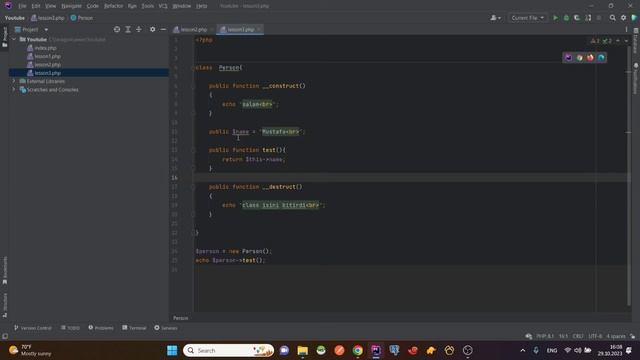Image resolution: width=640 pixels, height=360 pixels.
Task: Click UTF-8 encoding in status bar
Action: (x=595, y=336)
